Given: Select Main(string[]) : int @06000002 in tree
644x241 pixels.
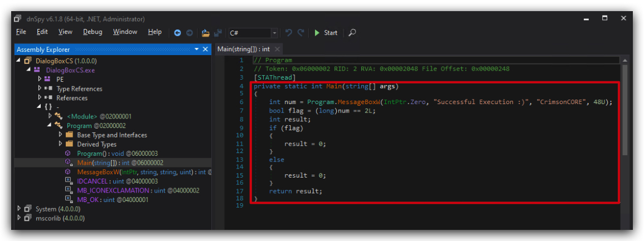Looking at the screenshot, I should tap(120, 163).
